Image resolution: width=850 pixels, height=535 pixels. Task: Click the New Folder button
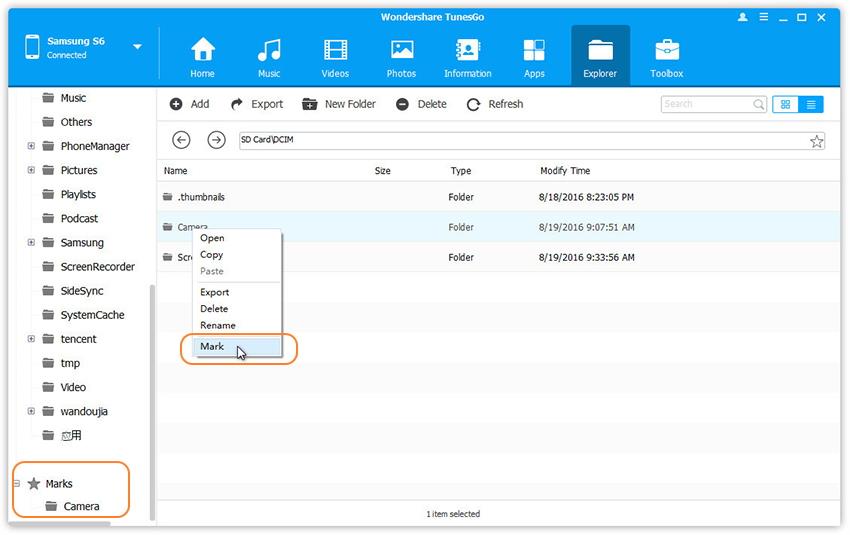pyautogui.click(x=338, y=104)
